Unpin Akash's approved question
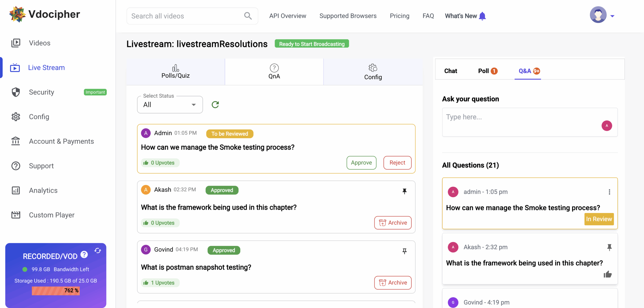The image size is (644, 308). pos(405,191)
